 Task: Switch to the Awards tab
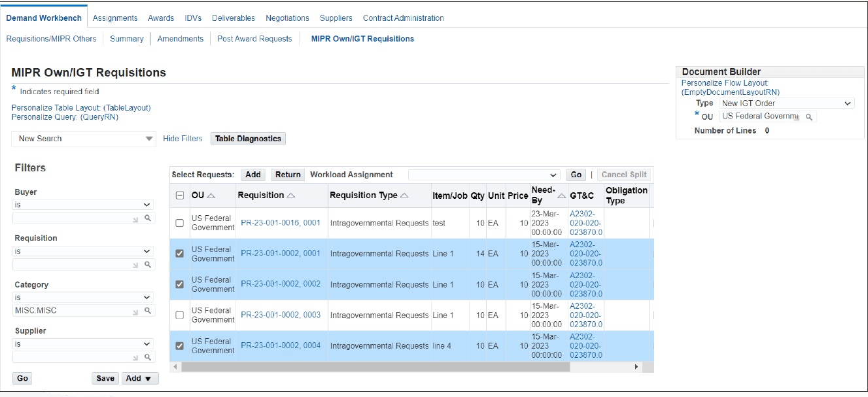(161, 18)
